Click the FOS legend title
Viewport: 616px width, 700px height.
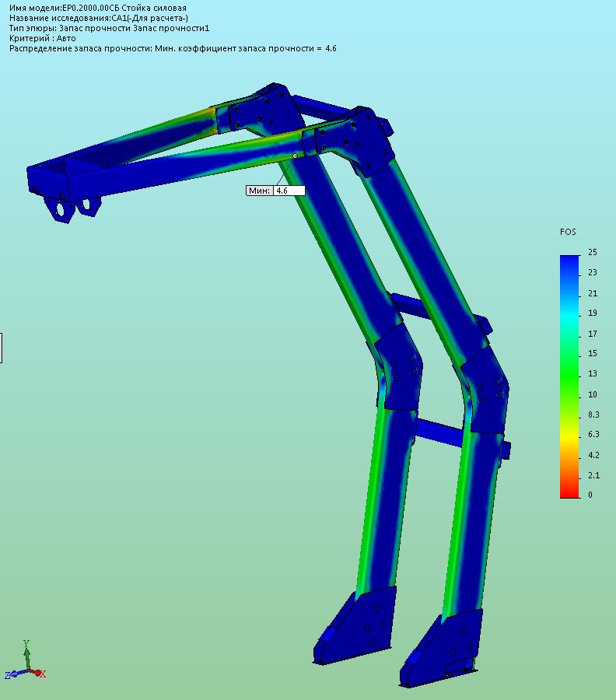point(568,232)
